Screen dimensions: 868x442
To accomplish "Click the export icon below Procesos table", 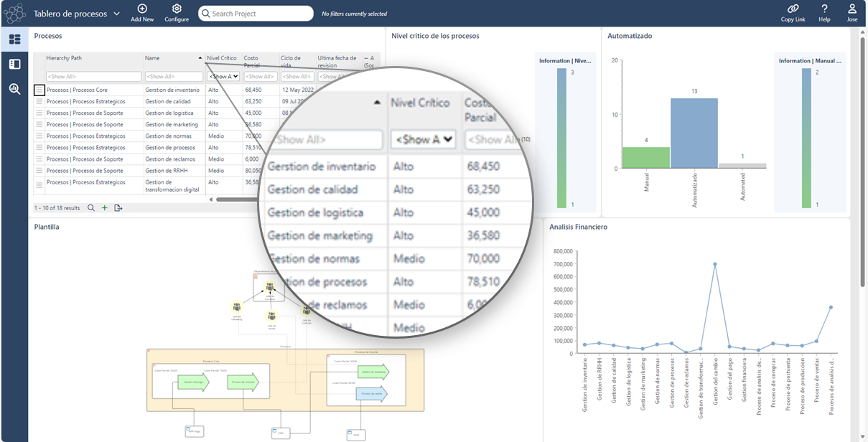I will [118, 208].
